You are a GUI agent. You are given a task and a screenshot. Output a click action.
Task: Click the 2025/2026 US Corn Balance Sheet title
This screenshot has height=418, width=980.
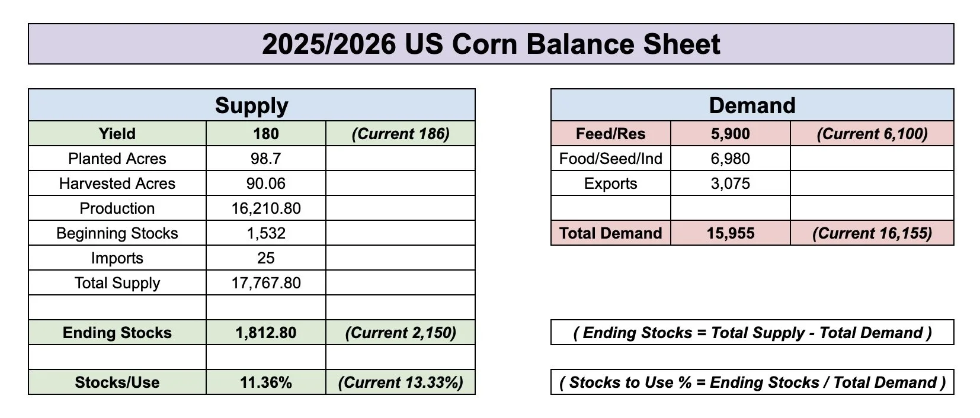click(491, 44)
